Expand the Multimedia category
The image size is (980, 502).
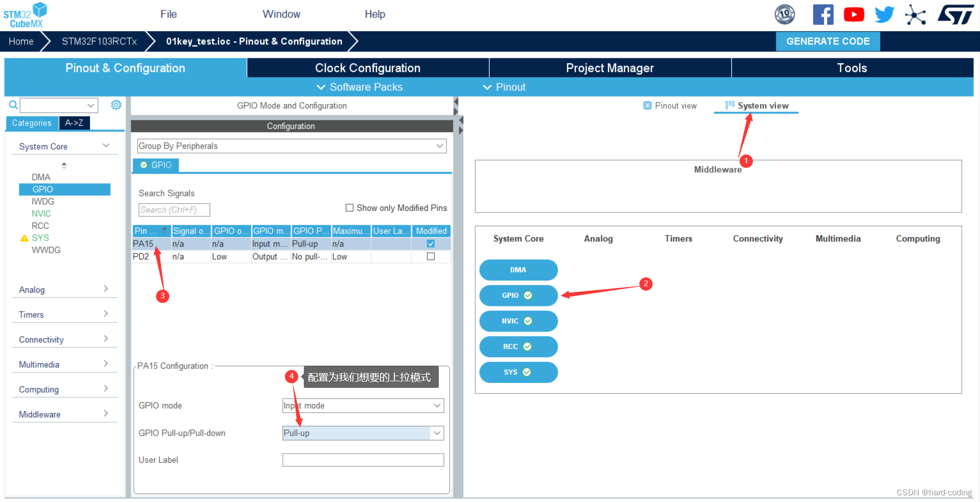coord(106,363)
